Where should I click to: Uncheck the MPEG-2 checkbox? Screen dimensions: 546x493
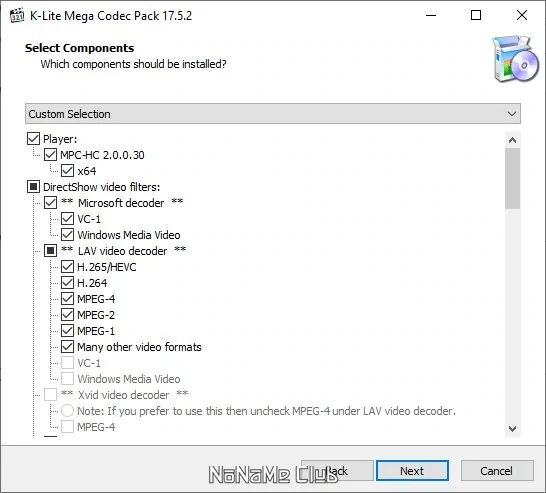click(67, 315)
